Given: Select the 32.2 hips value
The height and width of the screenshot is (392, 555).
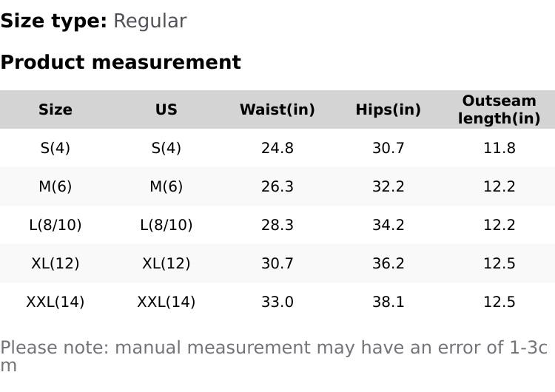Looking at the screenshot, I should [388, 186].
